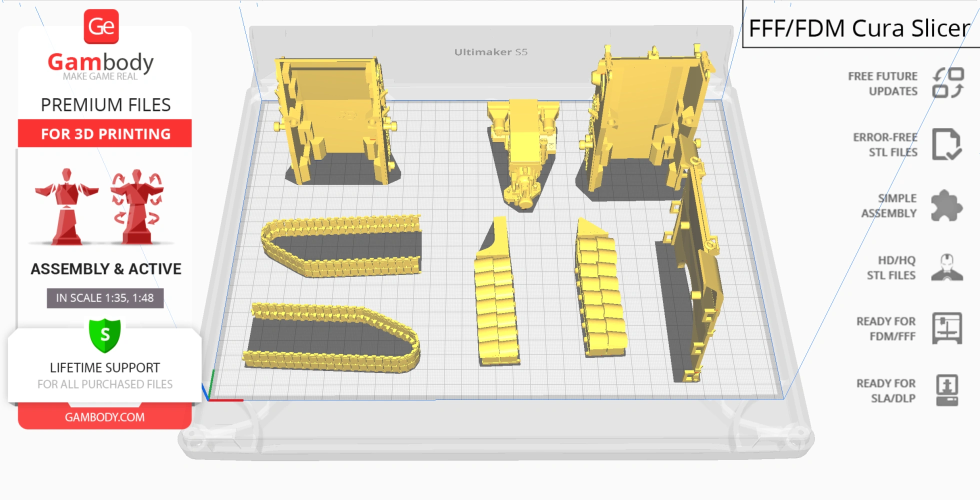Open the GAMBODY.COM link
This screenshot has height=500, width=980.
pos(104,417)
